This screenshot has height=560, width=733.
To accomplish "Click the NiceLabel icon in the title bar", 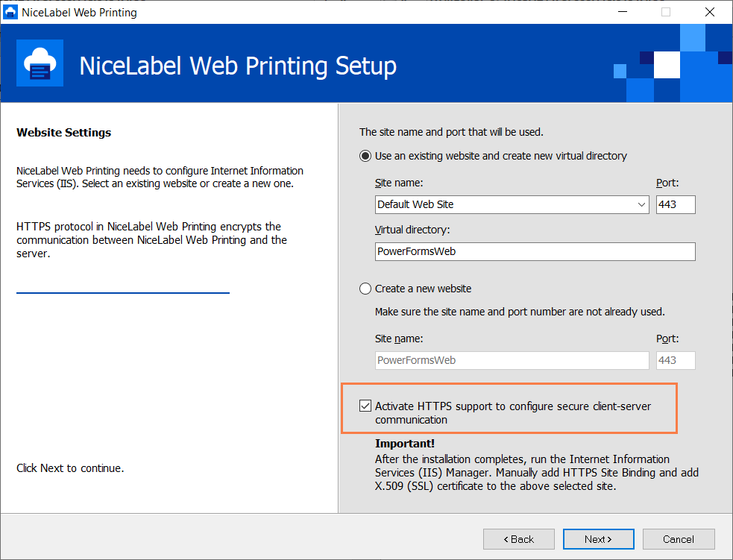I will click(10, 12).
